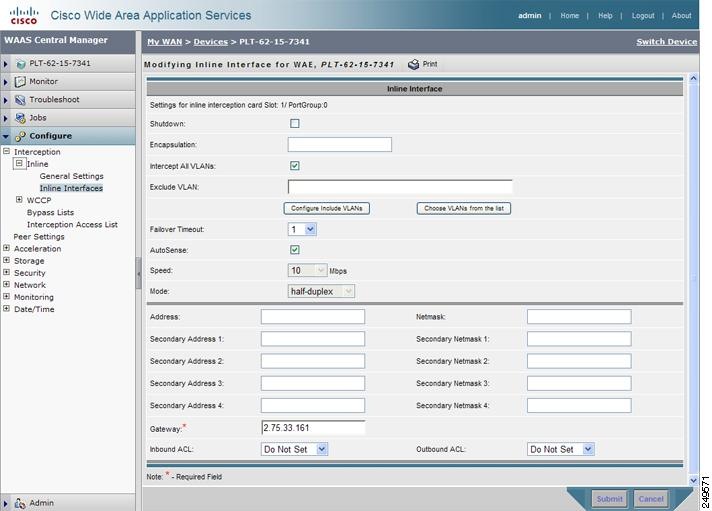Expand the Storage tree node
712x511 pixels.
6,260
